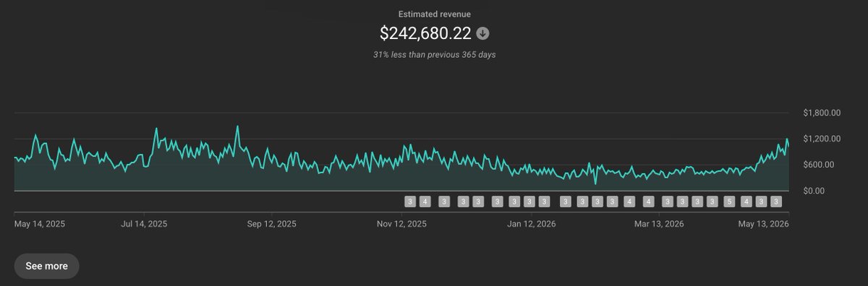Image resolution: width=868 pixels, height=286 pixels.
Task: Click the $242,680.22 revenue total
Action: 425,33
